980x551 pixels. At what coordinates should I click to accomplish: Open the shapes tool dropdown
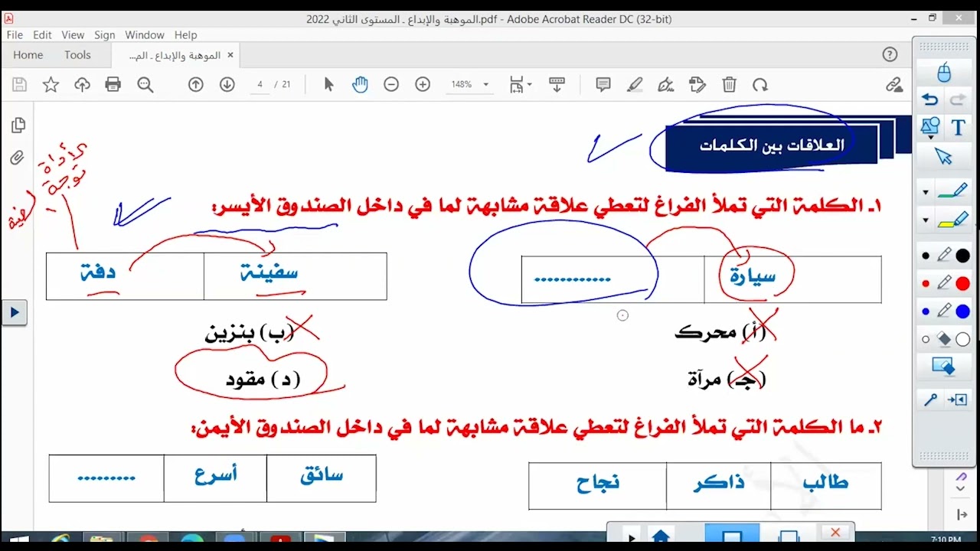point(930,128)
